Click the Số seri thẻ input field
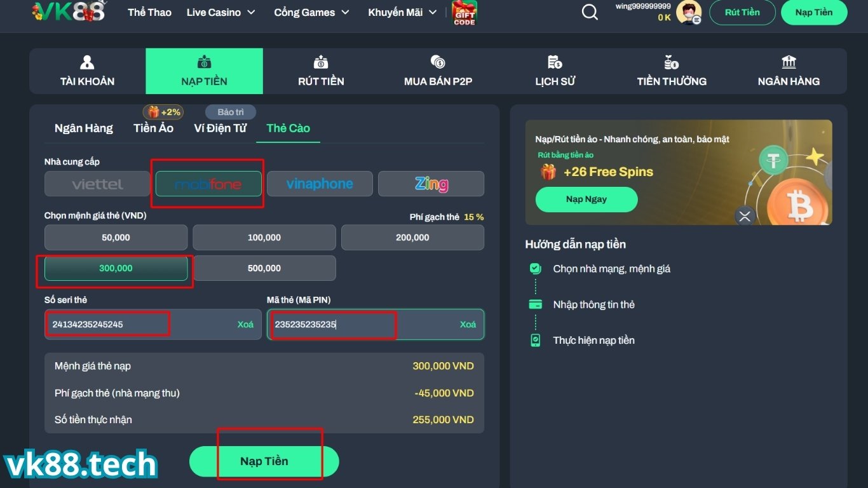The height and width of the screenshot is (488, 868). (x=140, y=324)
